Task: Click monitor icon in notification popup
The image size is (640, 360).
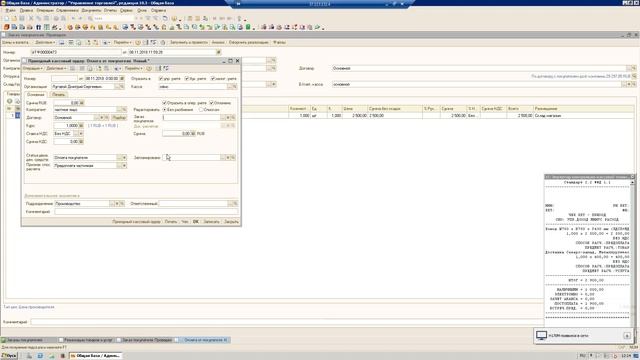Action: [541, 336]
